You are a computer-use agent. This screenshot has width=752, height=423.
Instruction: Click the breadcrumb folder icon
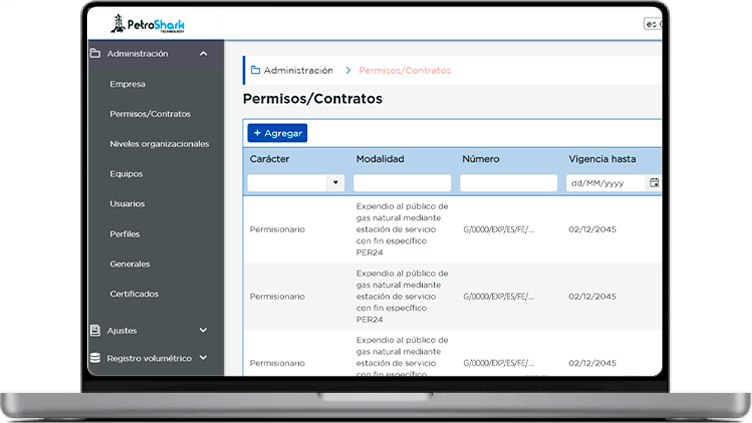click(256, 71)
